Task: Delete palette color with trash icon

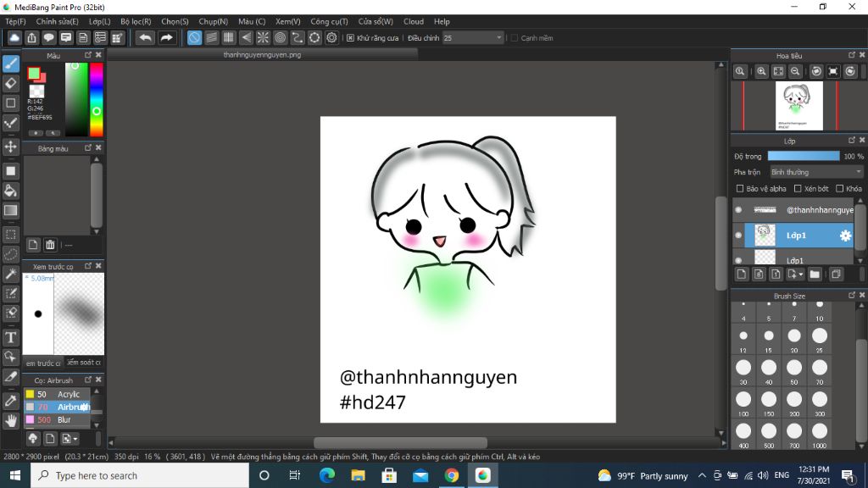Action: pyautogui.click(x=50, y=245)
